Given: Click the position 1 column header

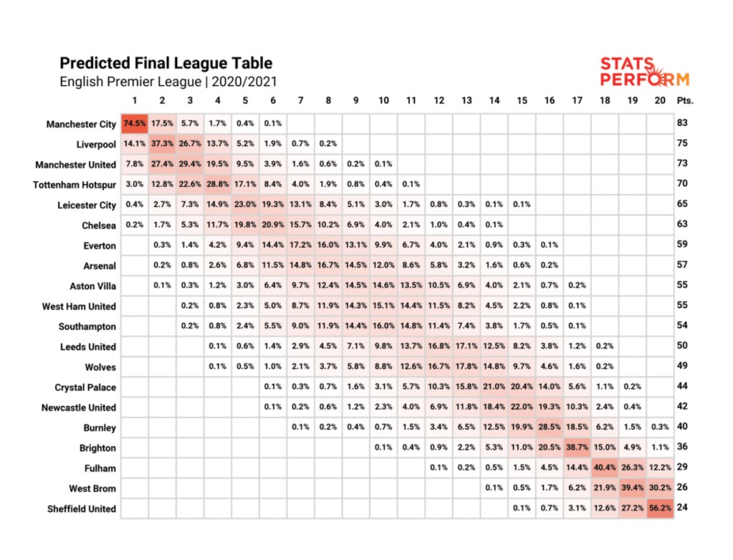Looking at the screenshot, I should [x=134, y=100].
